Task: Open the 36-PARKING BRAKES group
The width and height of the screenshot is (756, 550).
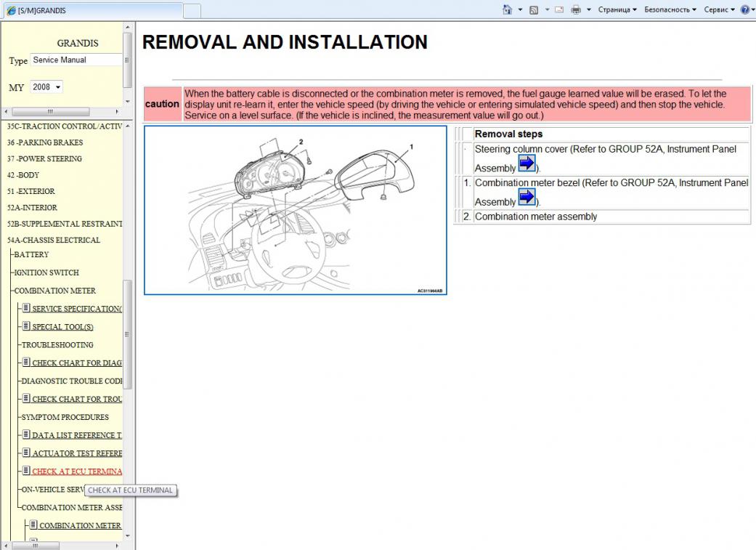Action: [x=45, y=143]
